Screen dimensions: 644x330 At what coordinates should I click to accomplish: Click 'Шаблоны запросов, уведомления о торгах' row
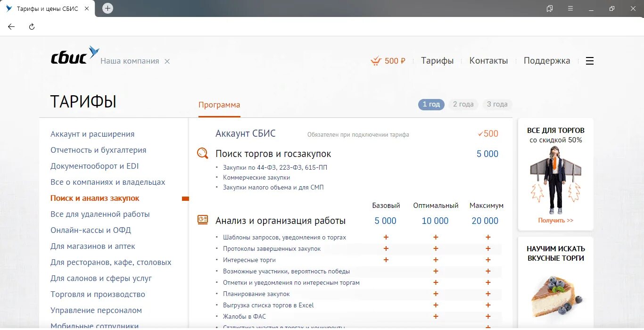pos(284,237)
